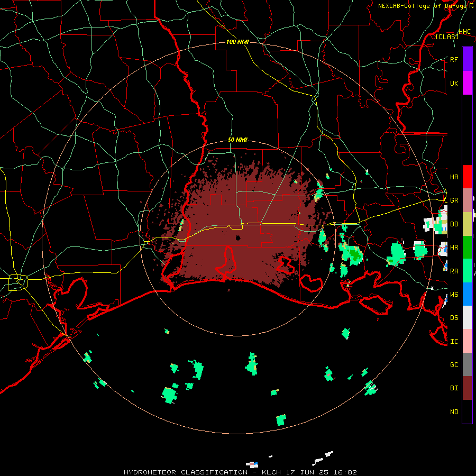Click the 'GC' legend label

coord(454,364)
